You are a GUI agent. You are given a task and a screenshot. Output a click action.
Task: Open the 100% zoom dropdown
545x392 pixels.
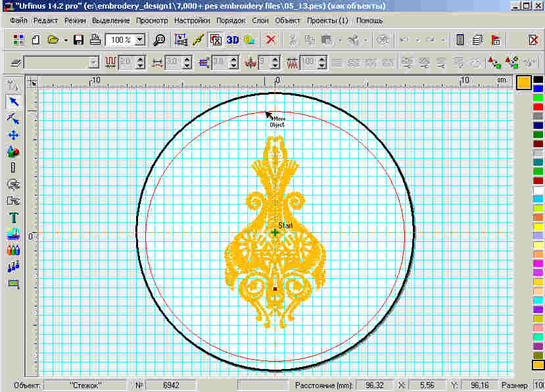[139, 40]
